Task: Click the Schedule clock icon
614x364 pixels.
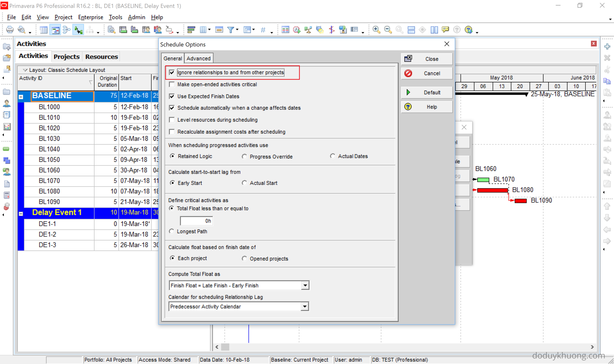Action: point(296,30)
